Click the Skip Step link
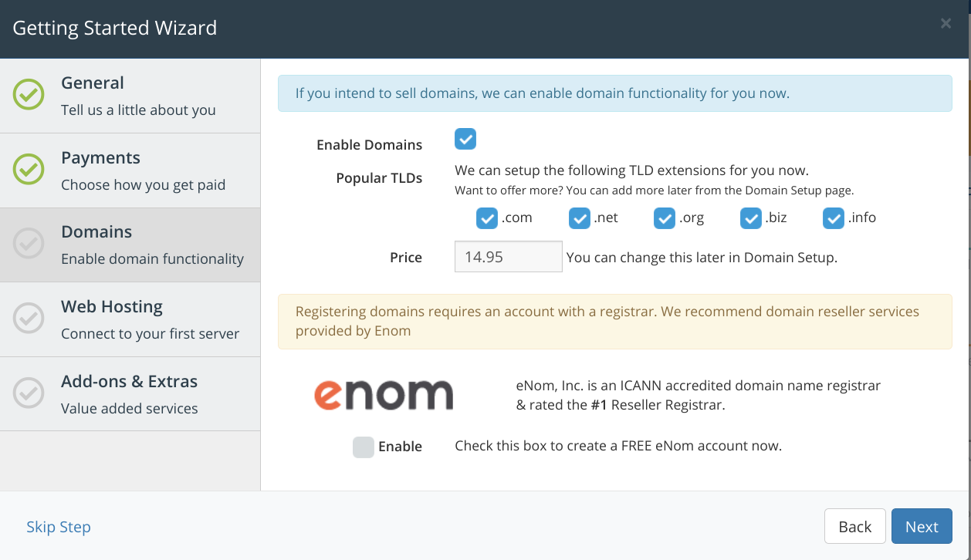 tap(59, 527)
